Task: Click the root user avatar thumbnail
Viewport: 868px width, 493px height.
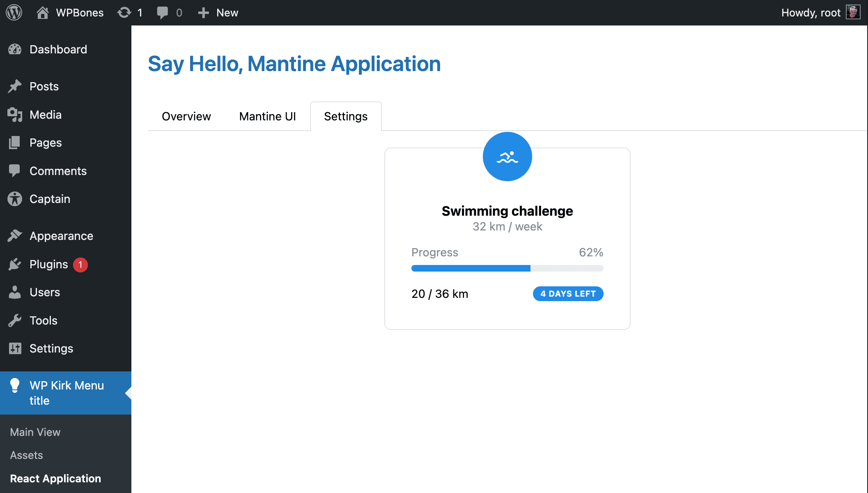Action: (x=853, y=12)
